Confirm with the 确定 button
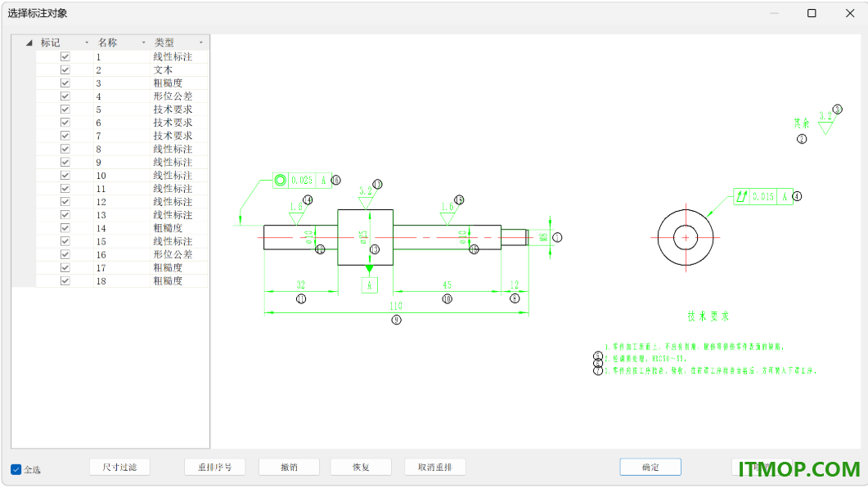 click(650, 467)
